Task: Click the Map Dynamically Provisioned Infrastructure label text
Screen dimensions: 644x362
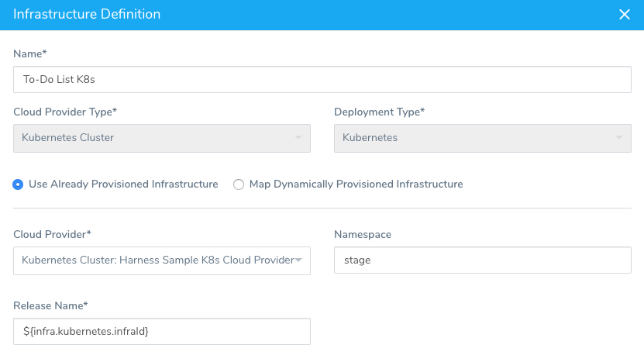Action: [x=356, y=184]
